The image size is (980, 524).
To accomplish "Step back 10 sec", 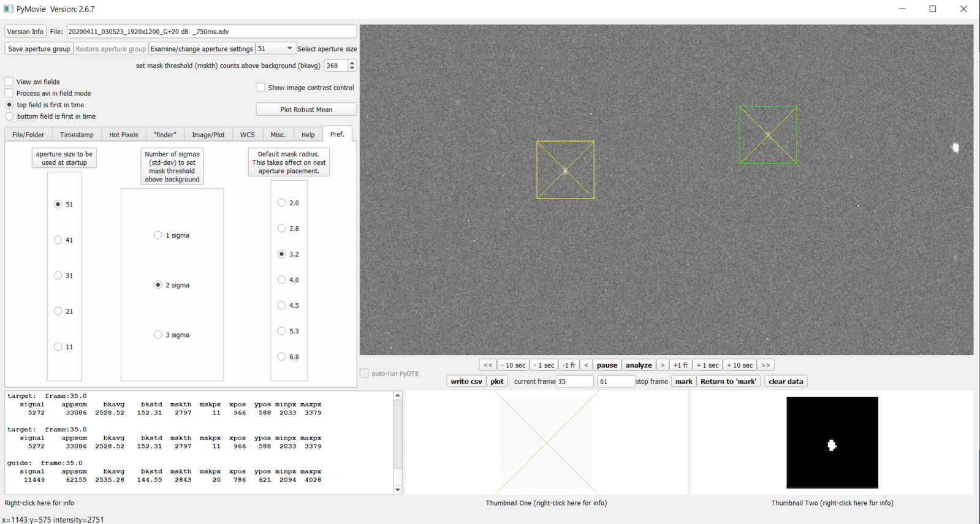I will (x=513, y=365).
